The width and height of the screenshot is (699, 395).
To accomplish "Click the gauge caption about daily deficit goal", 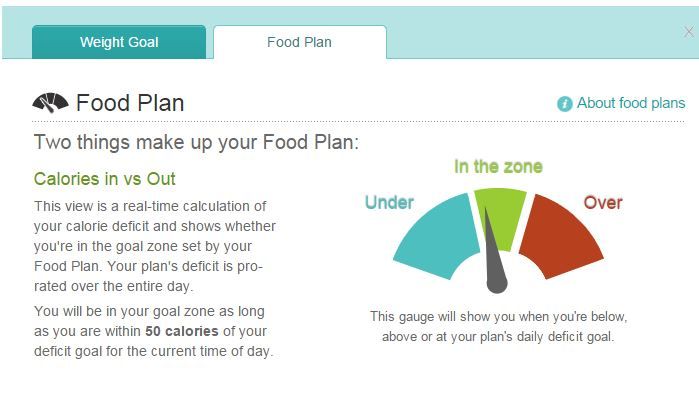I will (498, 326).
